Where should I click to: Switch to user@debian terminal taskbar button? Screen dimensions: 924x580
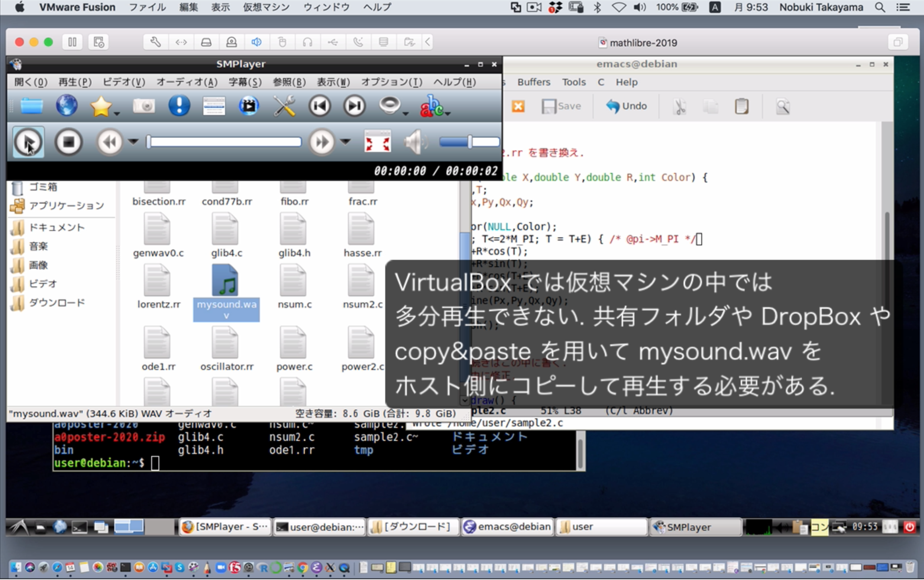320,527
